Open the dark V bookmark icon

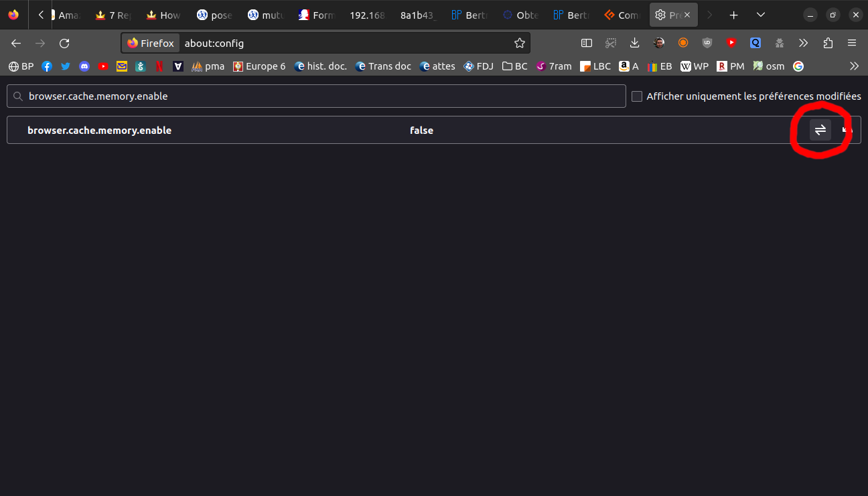(x=178, y=66)
